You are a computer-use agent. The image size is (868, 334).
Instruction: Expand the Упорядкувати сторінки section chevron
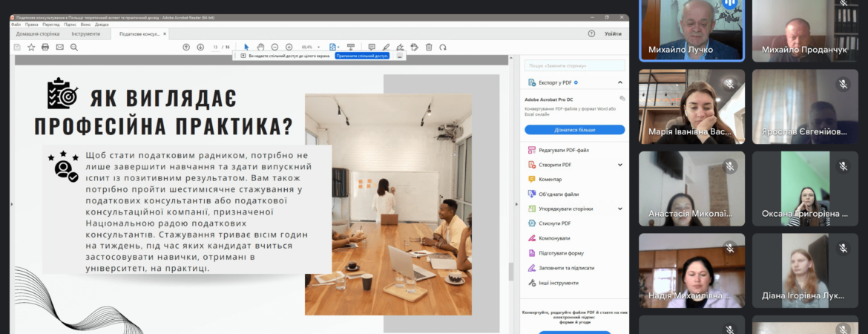pos(620,209)
